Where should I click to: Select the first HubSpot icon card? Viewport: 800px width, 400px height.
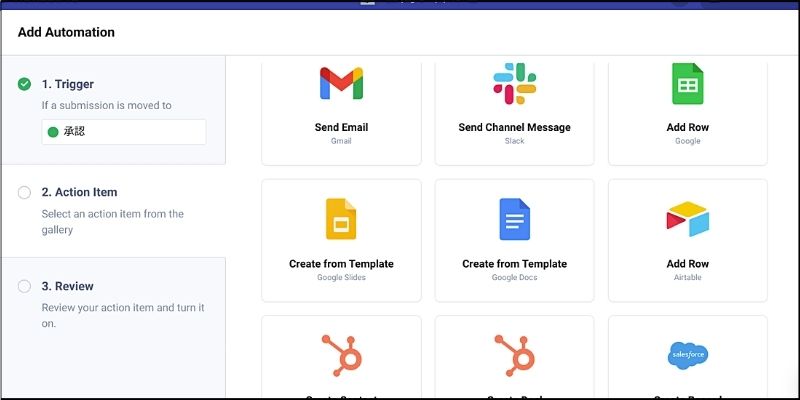(x=341, y=356)
